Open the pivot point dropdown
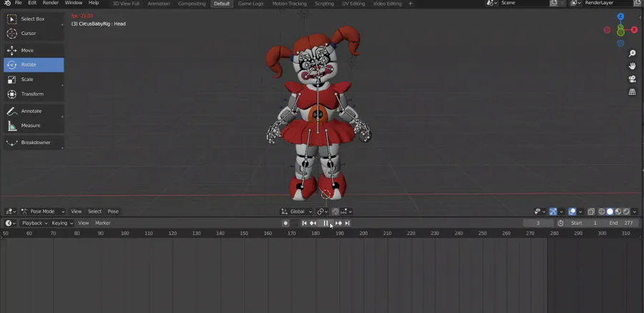Viewport: 644px width, 313px height. (323, 211)
